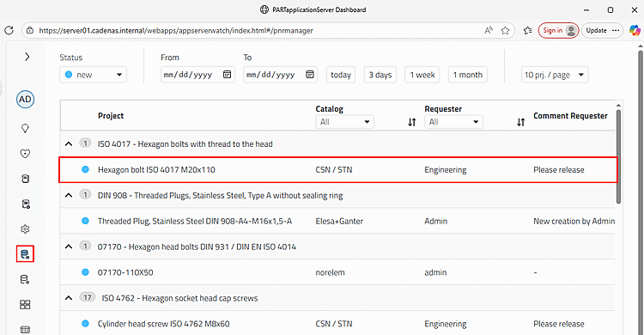Filter by 1 month
Viewport: 644px width, 335px height.
[468, 75]
